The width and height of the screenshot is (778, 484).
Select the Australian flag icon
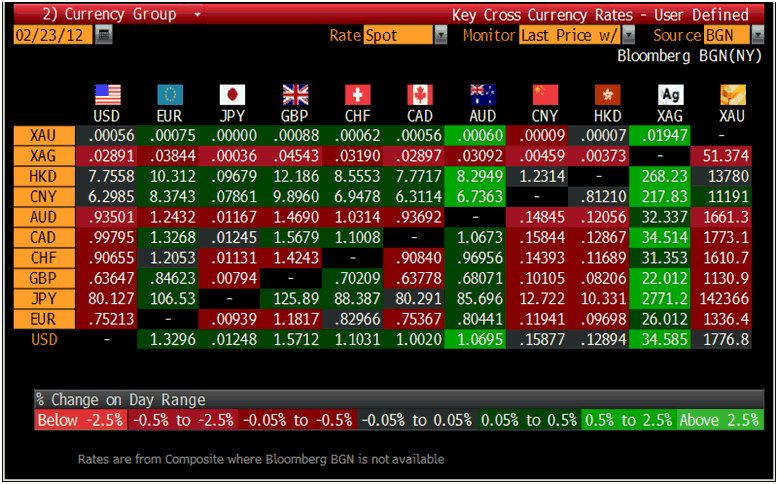click(x=483, y=94)
